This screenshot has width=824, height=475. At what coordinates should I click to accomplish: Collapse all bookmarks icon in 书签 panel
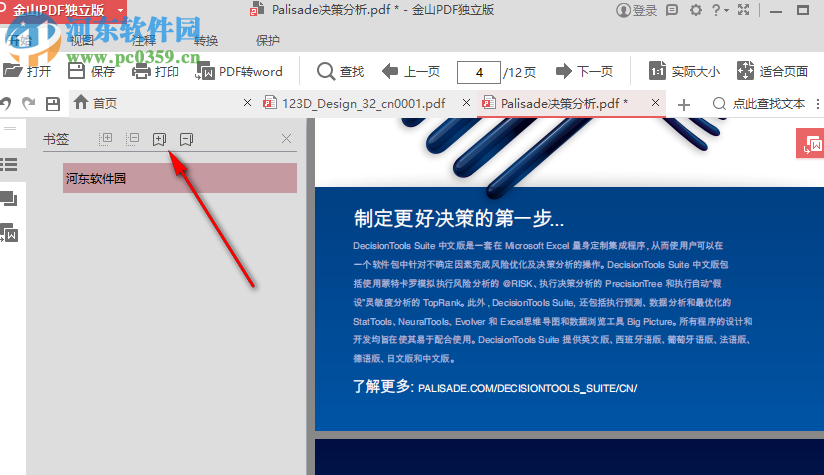pyautogui.click(x=132, y=139)
